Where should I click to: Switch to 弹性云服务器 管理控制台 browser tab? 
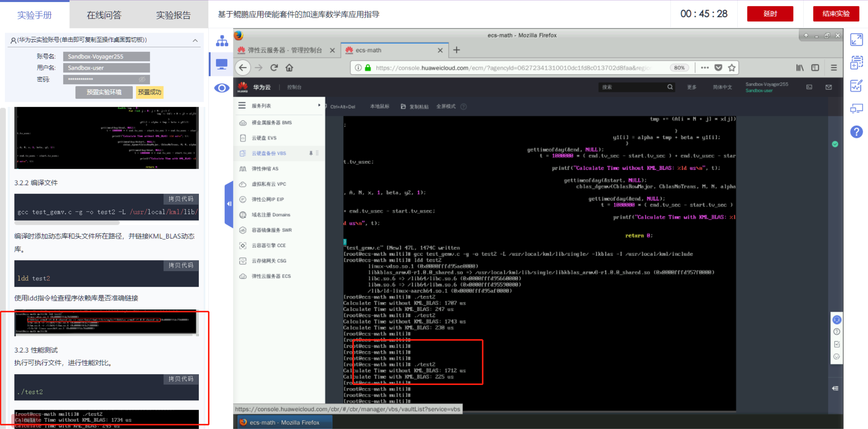tap(285, 50)
